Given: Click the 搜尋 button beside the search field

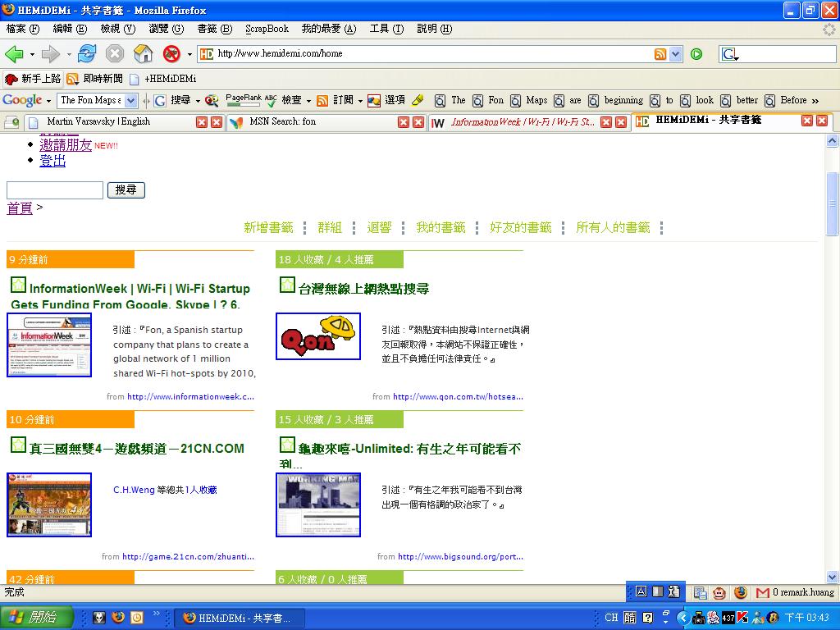Looking at the screenshot, I should (126, 189).
